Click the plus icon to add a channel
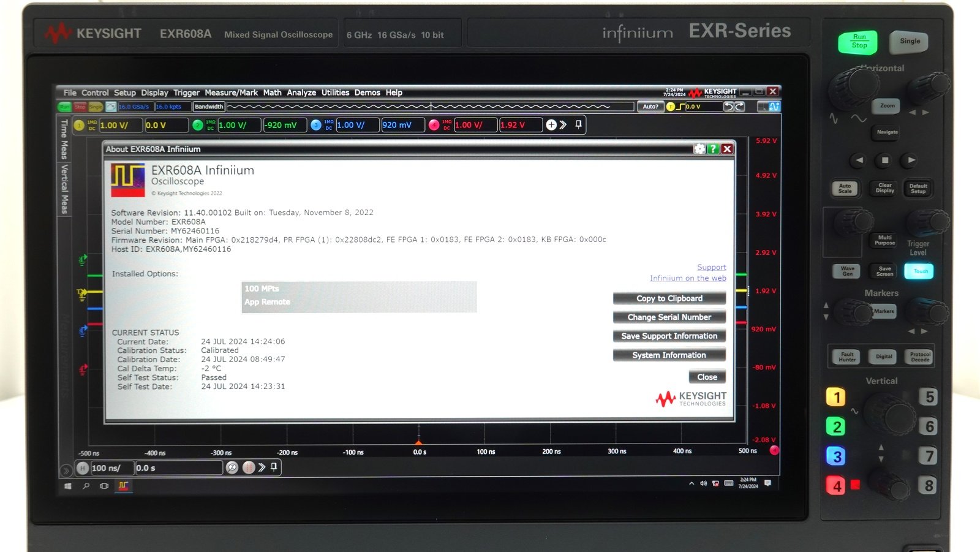 click(551, 125)
